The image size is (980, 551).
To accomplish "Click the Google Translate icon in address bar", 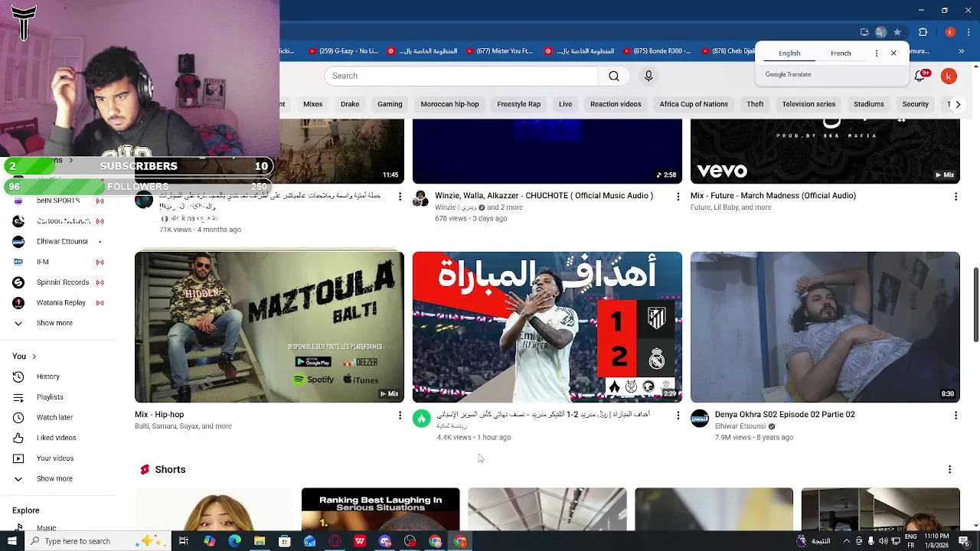I will click(x=880, y=32).
